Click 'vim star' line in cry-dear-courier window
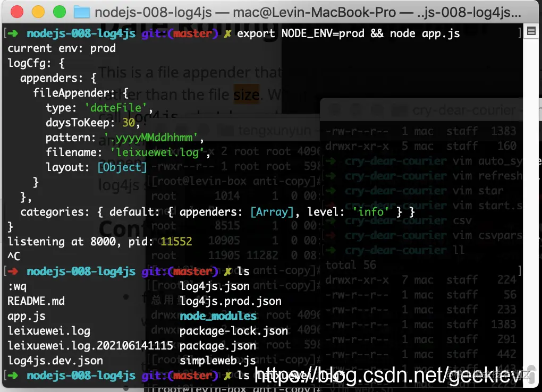 pyautogui.click(x=478, y=191)
